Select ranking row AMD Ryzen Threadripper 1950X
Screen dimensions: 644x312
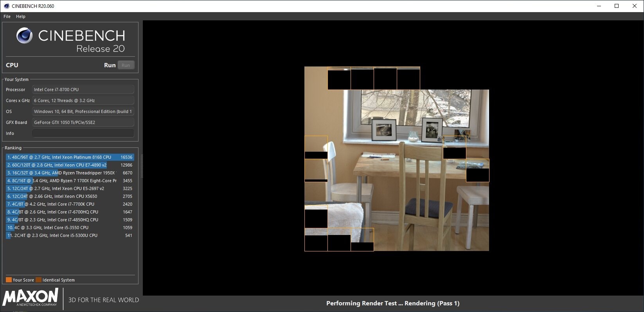pyautogui.click(x=70, y=173)
